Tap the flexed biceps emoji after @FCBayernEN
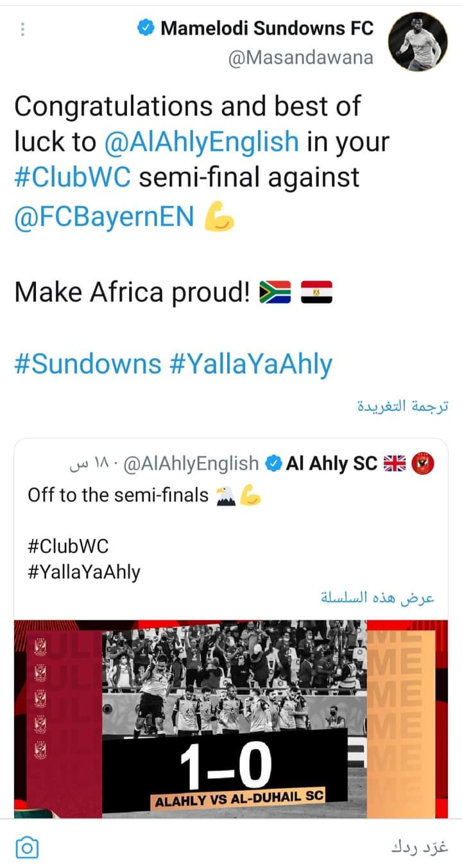462x868 pixels. (x=219, y=218)
